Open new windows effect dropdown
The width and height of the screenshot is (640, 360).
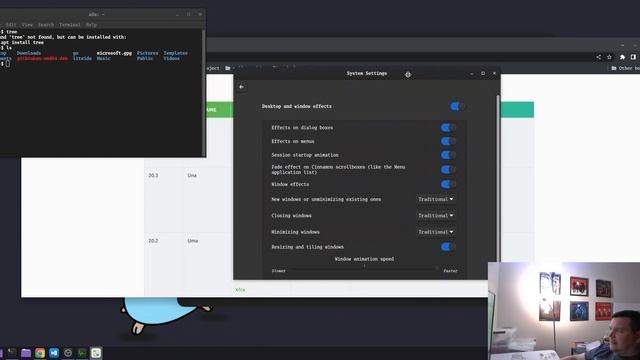click(x=436, y=199)
